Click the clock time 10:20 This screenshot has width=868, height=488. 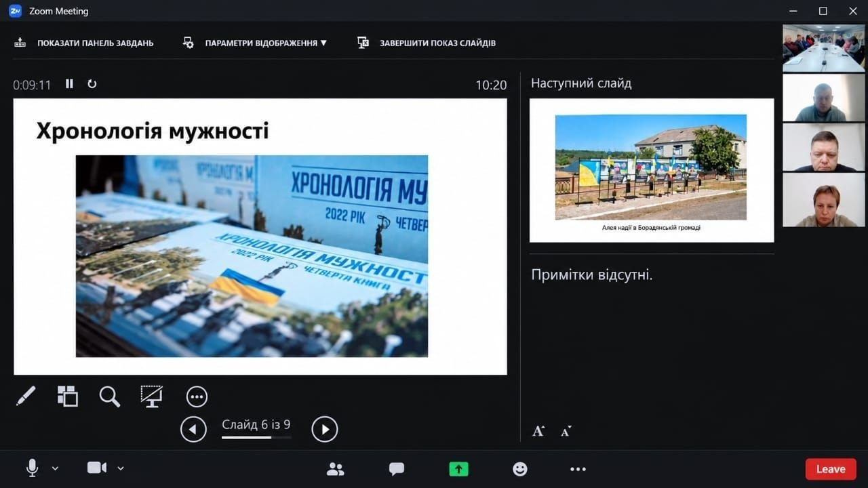(491, 85)
